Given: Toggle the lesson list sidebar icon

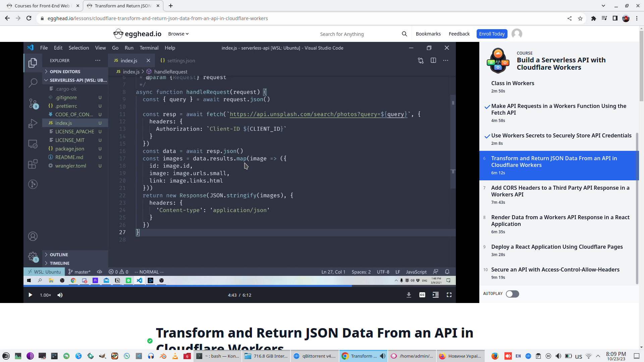Looking at the screenshot, I should pyautogui.click(x=436, y=295).
